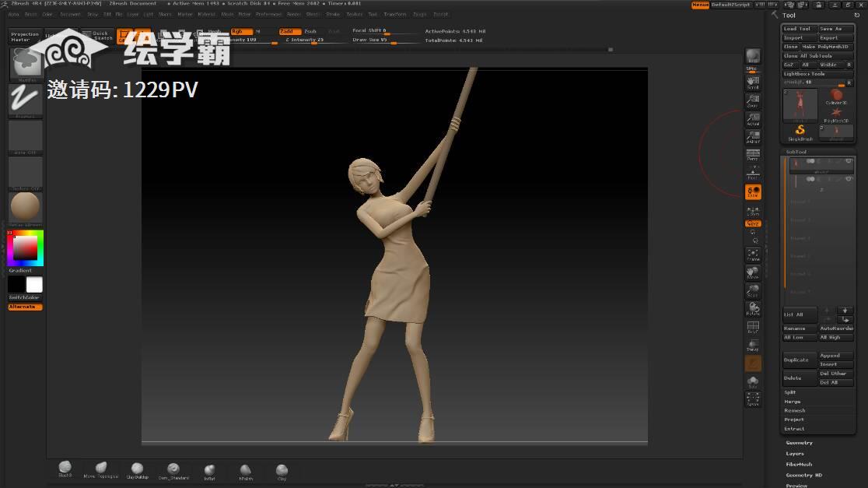Click the Frame mesh icon
Viewport: 868px width, 488px height.
752,254
